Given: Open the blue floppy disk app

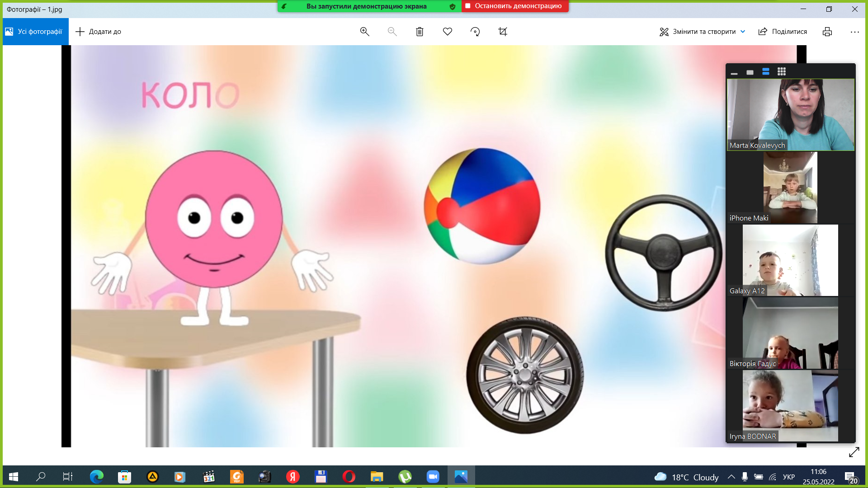Looking at the screenshot, I should pos(321,477).
